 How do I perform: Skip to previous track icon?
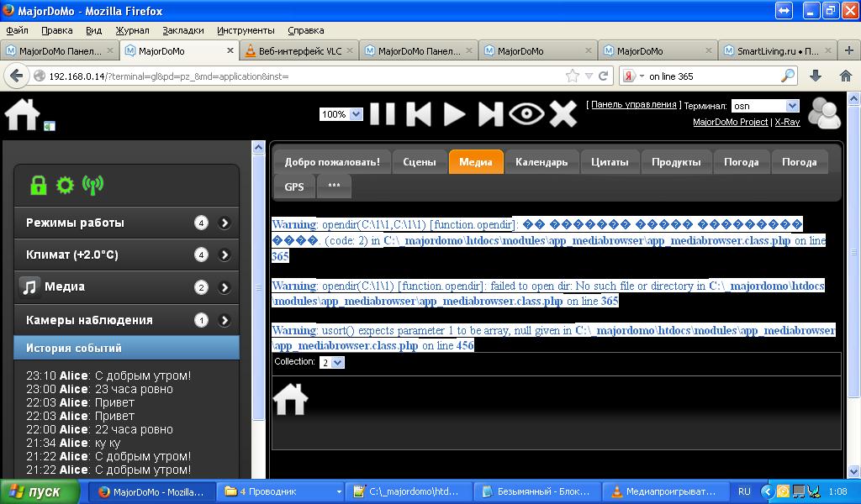coord(419,114)
